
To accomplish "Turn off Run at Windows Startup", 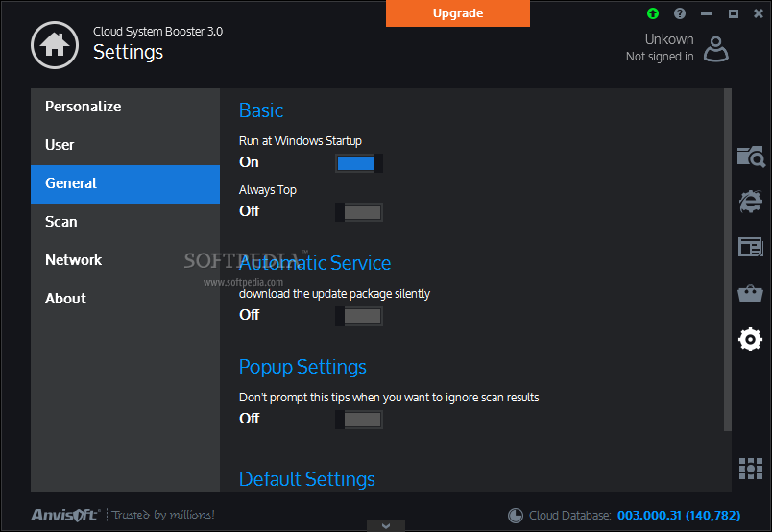I will 359,163.
